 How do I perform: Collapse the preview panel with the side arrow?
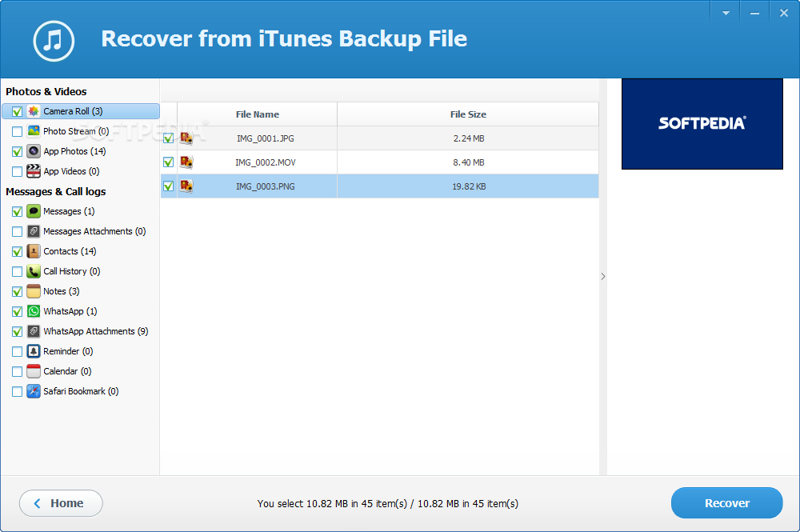coord(603,277)
